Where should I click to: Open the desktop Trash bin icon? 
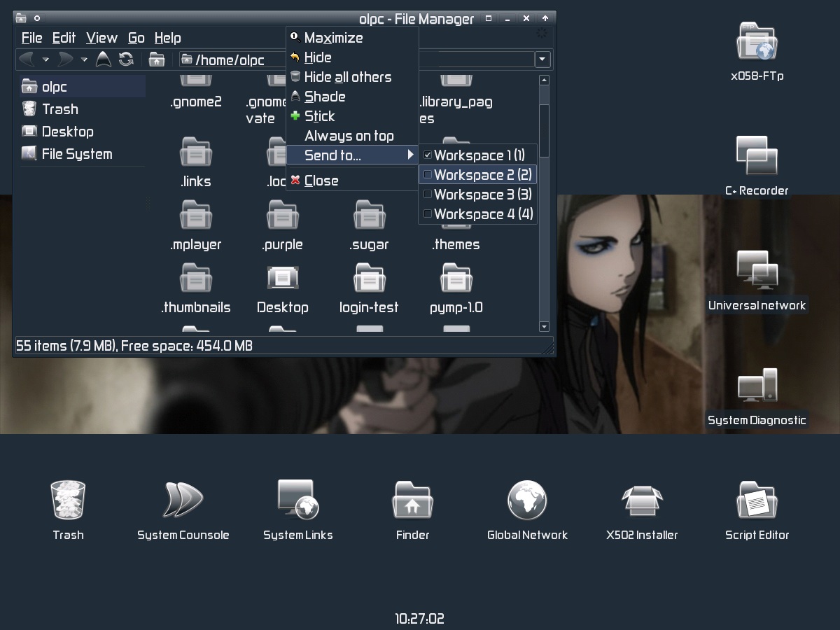tap(68, 500)
